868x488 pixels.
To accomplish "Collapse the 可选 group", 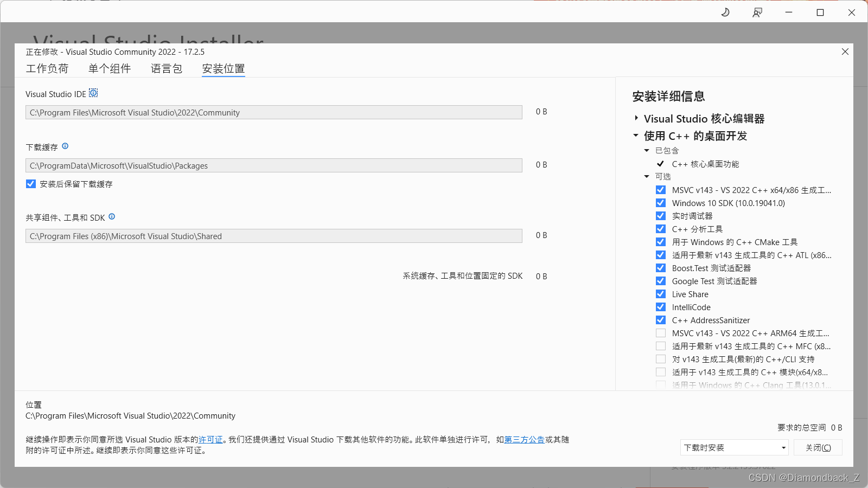I will [647, 176].
